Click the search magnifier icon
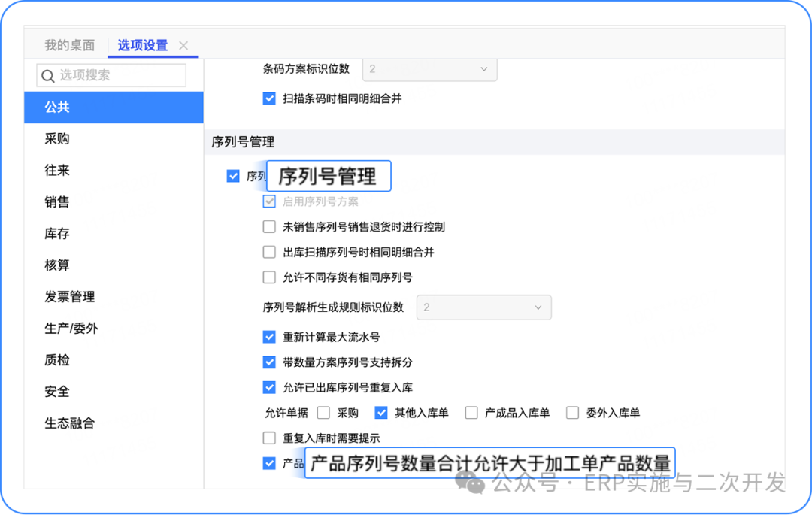 coord(48,75)
